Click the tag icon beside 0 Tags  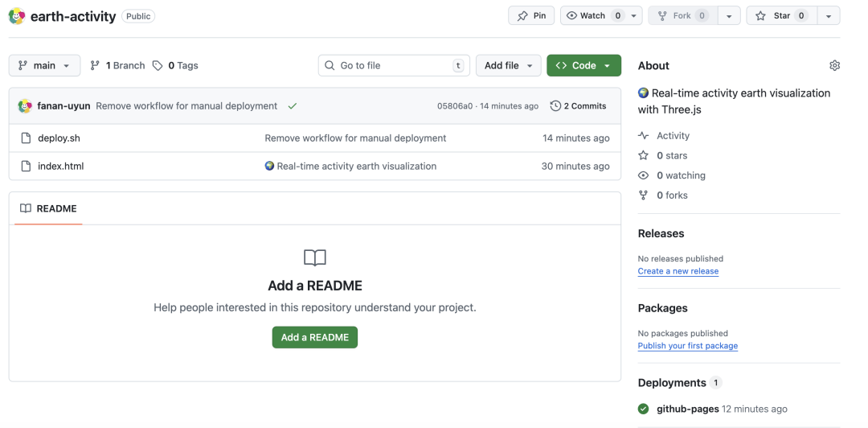tap(158, 65)
